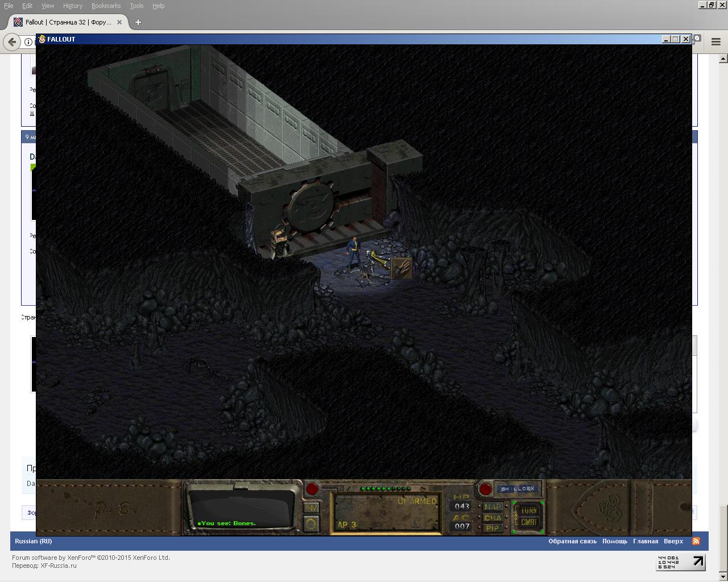Maximize the Fallout game window
The height and width of the screenshot is (582, 728).
point(676,39)
